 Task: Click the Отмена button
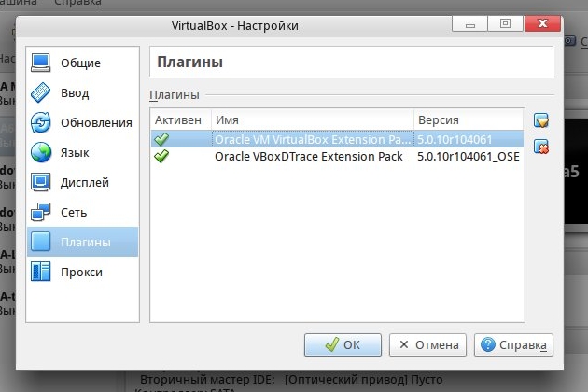click(x=427, y=344)
